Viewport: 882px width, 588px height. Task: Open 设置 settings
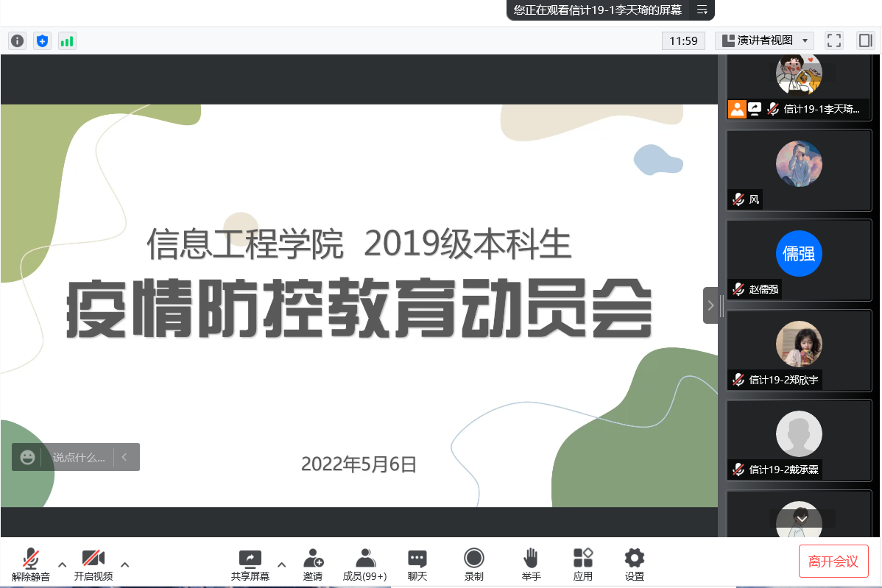point(635,564)
